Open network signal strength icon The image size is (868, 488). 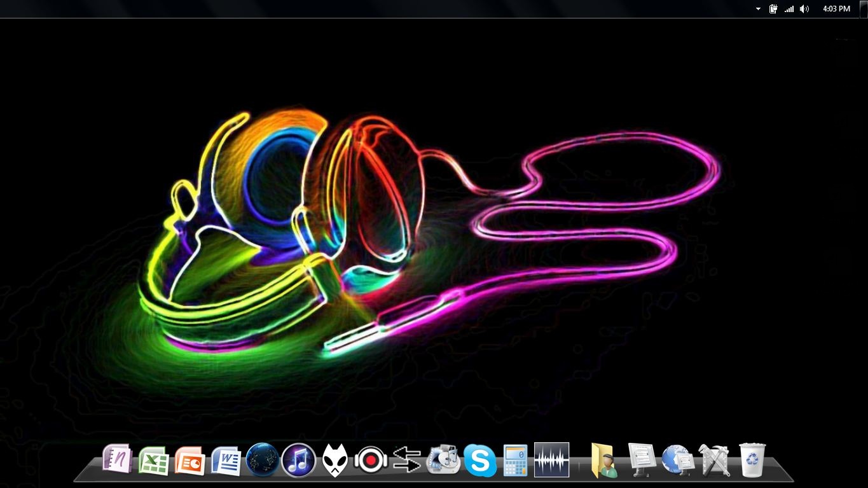789,9
